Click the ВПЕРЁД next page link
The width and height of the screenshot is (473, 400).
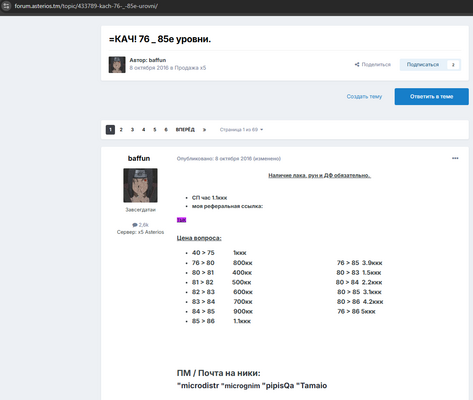(x=185, y=130)
